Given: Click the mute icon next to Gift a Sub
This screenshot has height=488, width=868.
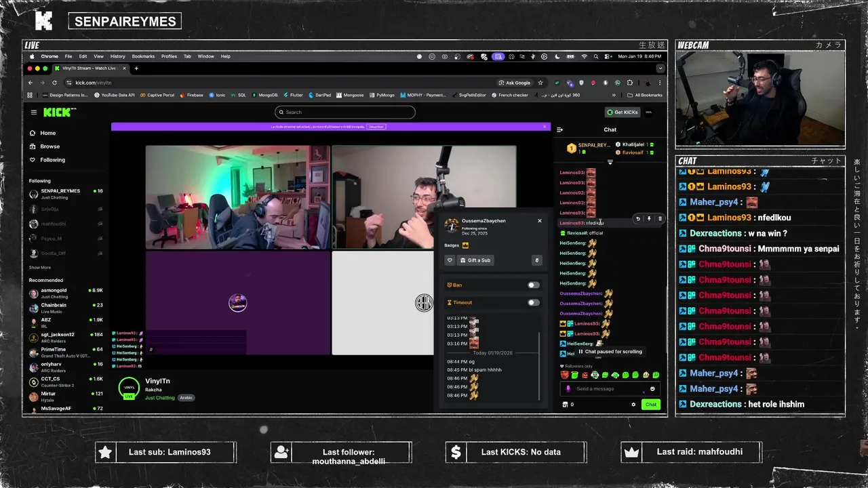Looking at the screenshot, I should [x=536, y=260].
